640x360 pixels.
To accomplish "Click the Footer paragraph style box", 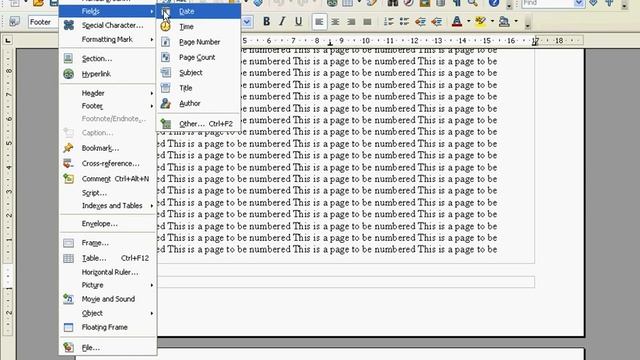I will 43,22.
